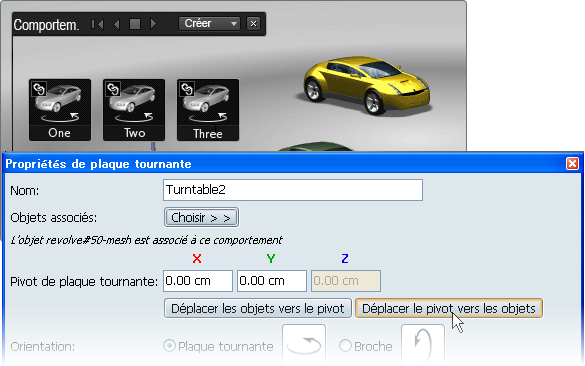Open the Créer dropdown menu
Screen dimensions: 585x366
209,24
